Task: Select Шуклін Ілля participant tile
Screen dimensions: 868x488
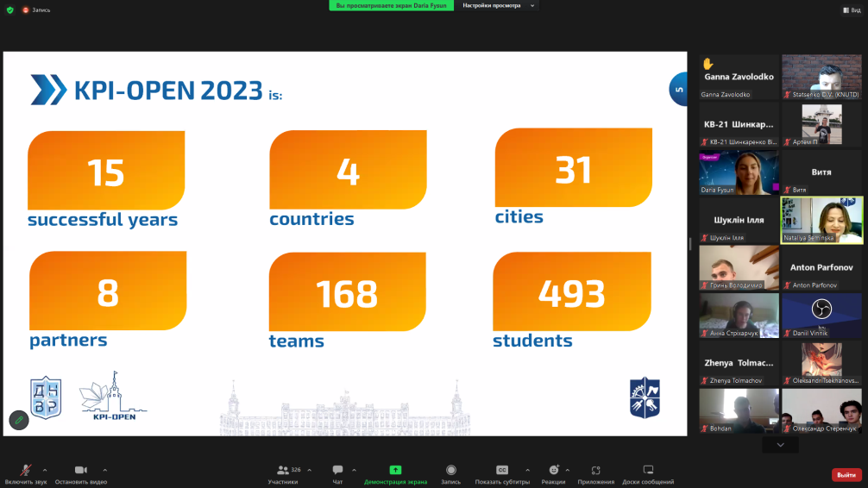Action: pos(739,220)
